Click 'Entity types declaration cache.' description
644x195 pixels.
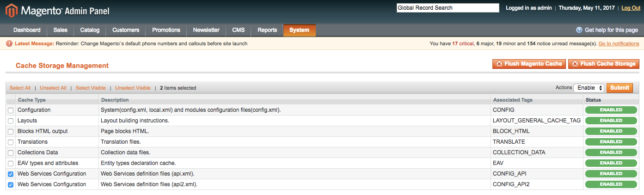tap(138, 163)
